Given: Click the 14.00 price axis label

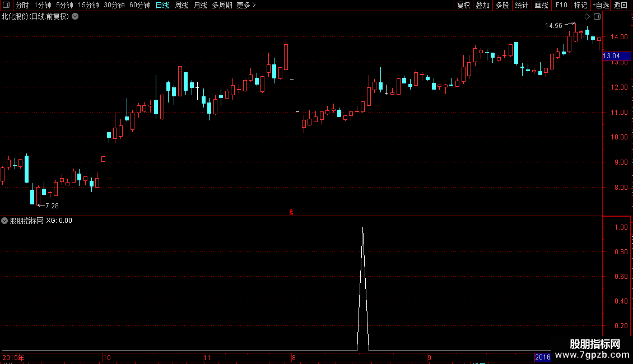Looking at the screenshot, I should pos(619,37).
